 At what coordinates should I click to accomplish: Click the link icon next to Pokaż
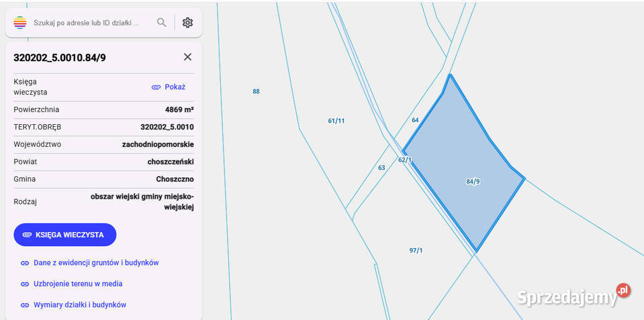156,87
